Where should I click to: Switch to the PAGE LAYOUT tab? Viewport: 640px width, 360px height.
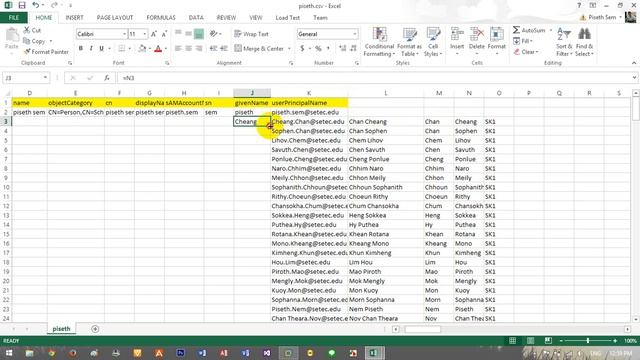(115, 18)
